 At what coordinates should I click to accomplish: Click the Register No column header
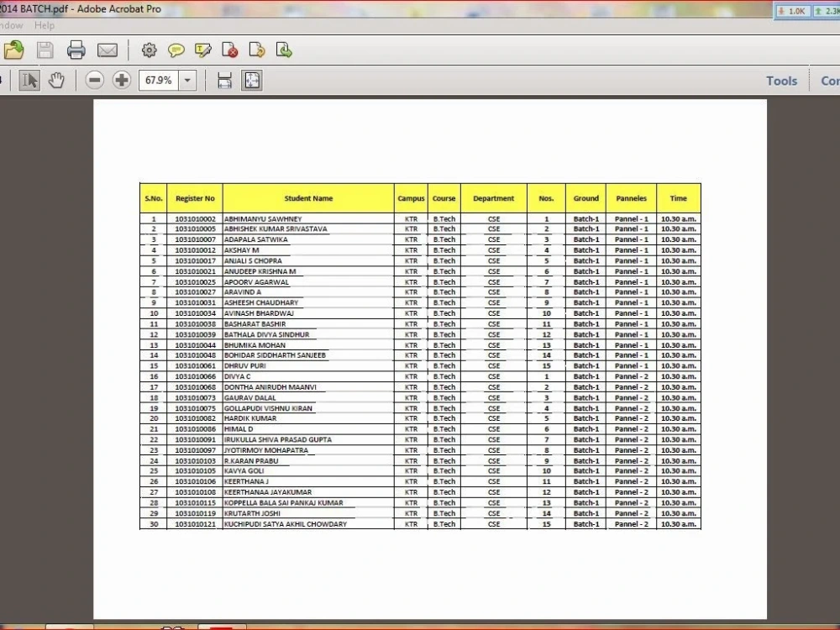[195, 198]
